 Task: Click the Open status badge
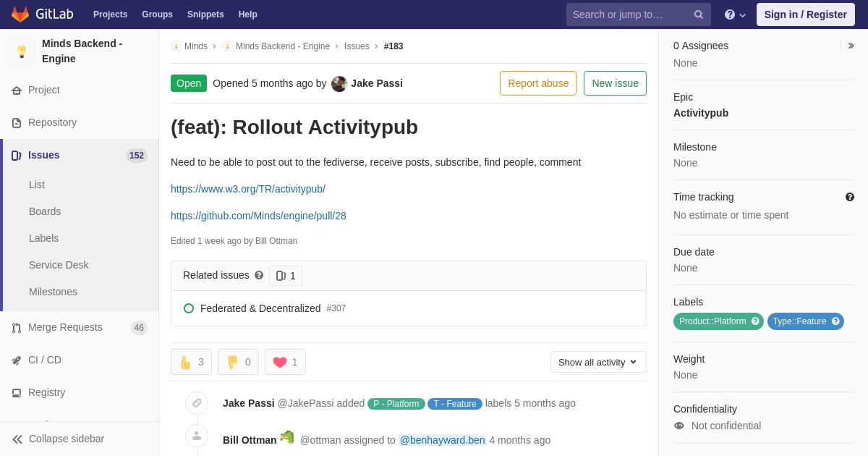[x=189, y=83]
